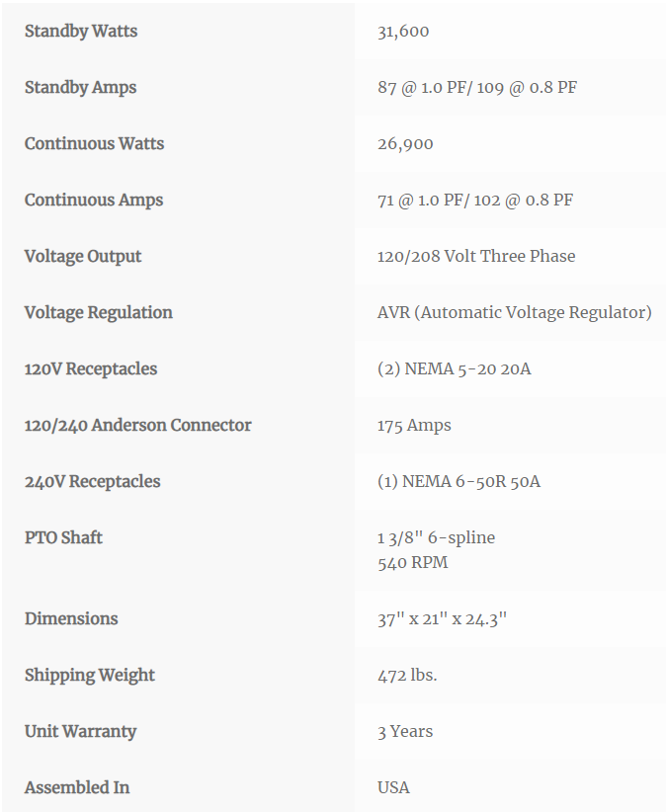
Task: Select the 120/208 Volt Three Phase text
Action: (476, 256)
